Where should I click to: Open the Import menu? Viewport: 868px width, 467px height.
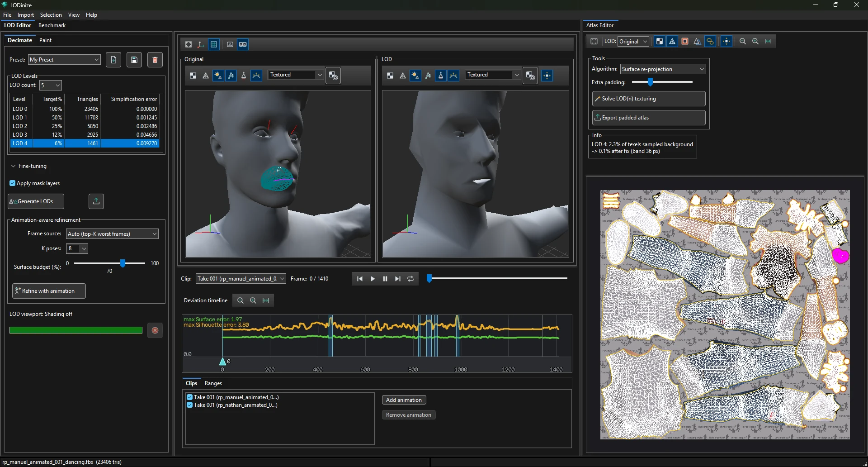[x=26, y=15]
